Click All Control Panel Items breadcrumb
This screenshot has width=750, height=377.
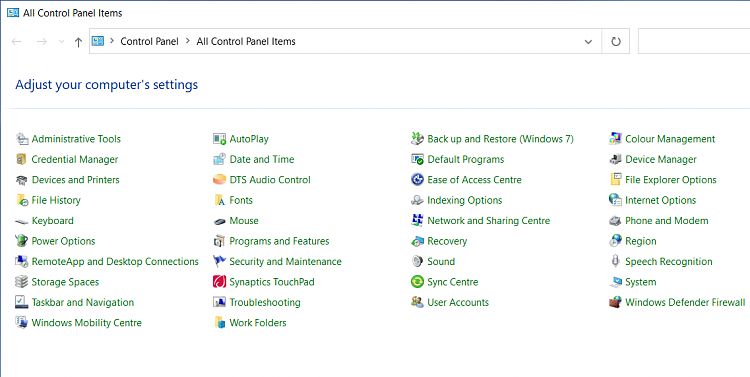point(246,42)
